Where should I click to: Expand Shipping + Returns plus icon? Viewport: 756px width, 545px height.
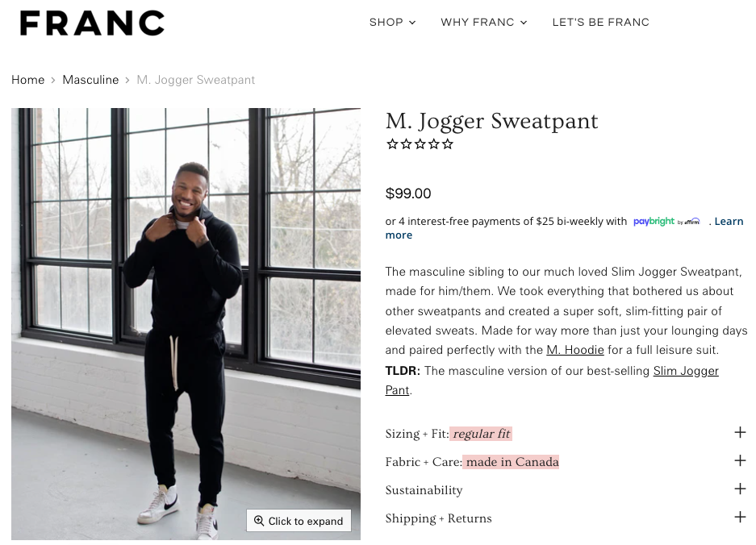point(740,517)
